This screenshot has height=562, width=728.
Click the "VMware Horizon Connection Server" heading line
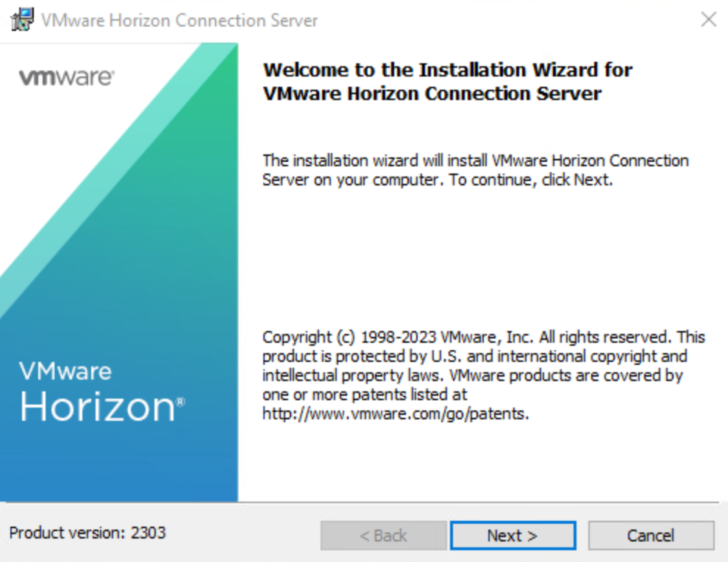coord(432,94)
